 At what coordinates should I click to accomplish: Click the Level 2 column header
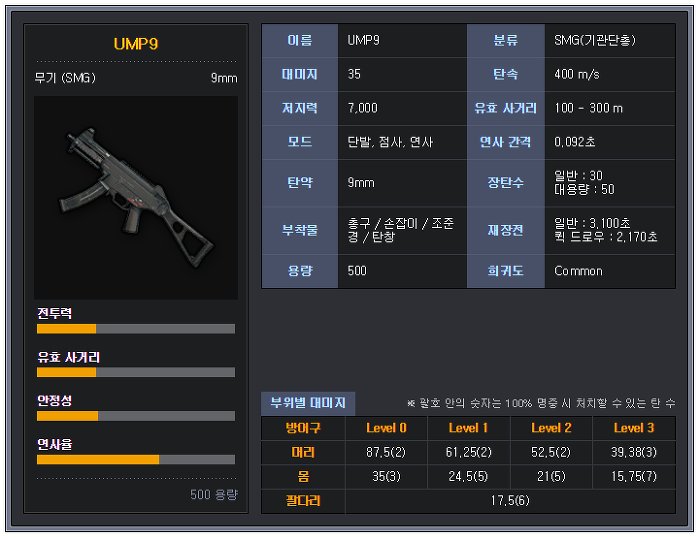pos(551,428)
